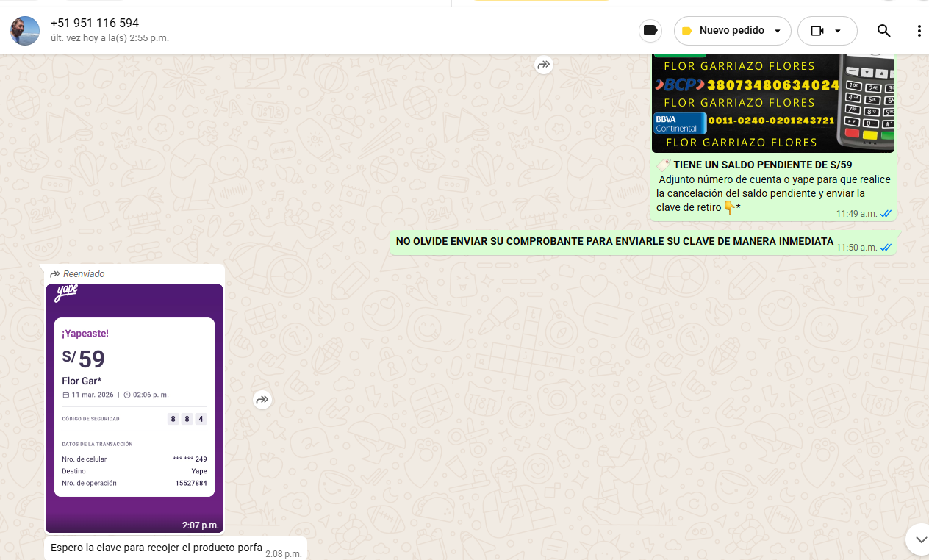Click the "TIENE UN SALDO PENDIENTE" message text
The image size is (929, 560).
point(762,165)
